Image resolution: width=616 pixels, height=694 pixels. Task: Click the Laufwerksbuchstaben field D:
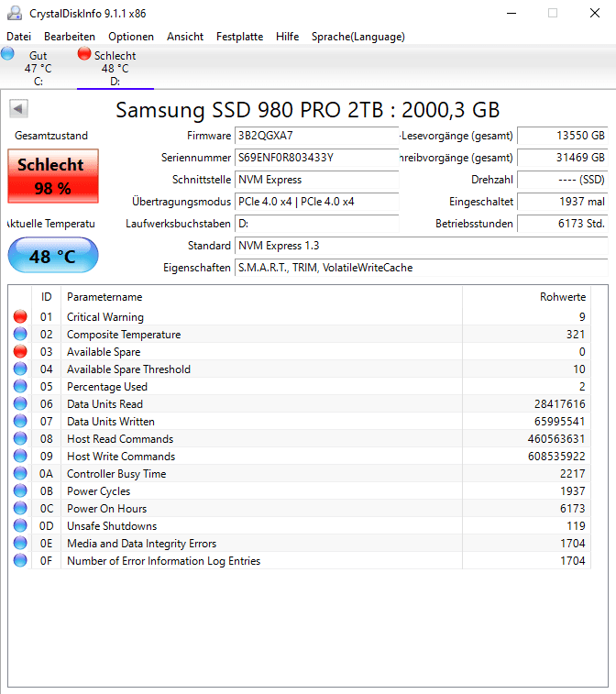click(317, 224)
